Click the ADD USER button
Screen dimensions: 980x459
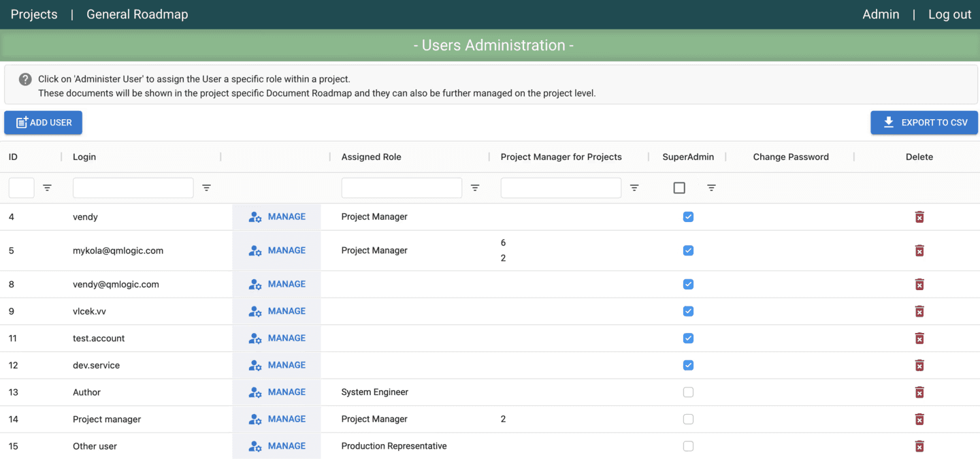(43, 123)
